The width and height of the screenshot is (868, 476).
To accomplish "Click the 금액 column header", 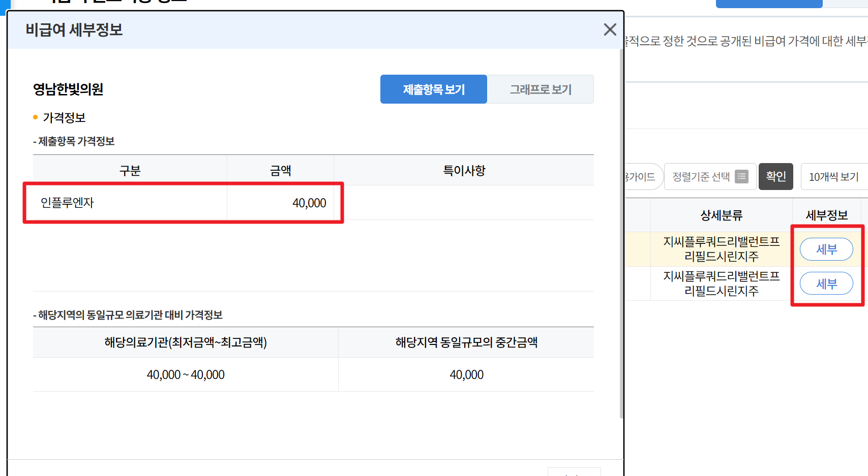I will (x=280, y=171).
